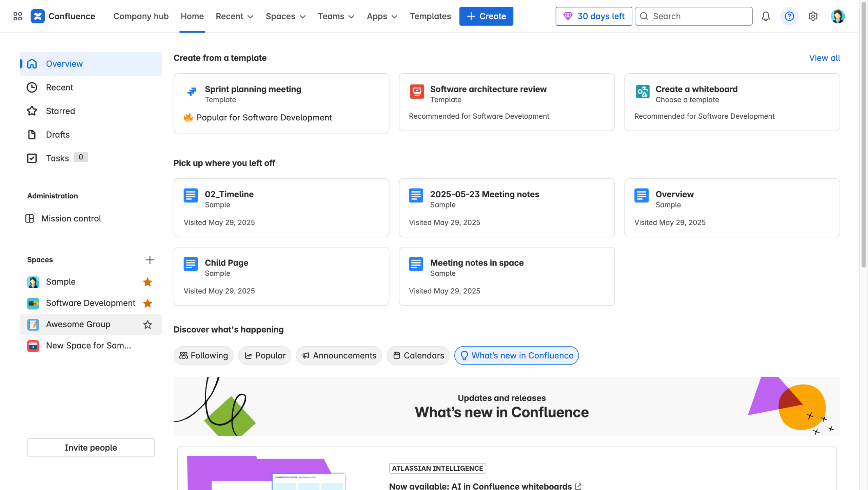Switch to the Popular feed tab
This screenshot has height=490, width=868.
point(265,355)
